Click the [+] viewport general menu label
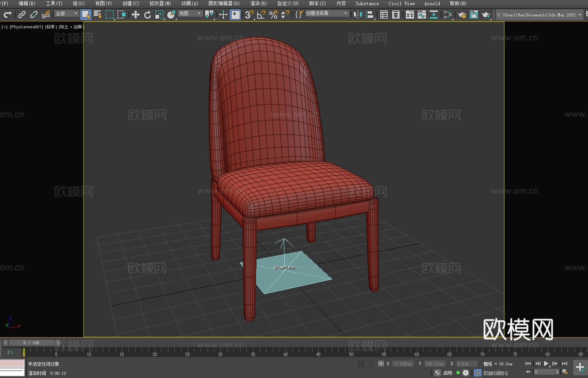Screen dimensions: 588x378 (x=4, y=27)
